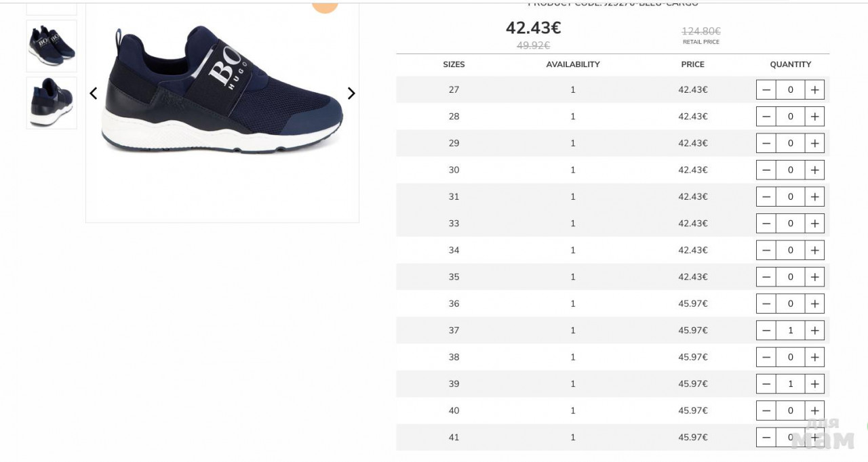Click the main BOSS sneaker image
This screenshot has height=462, width=868.
[x=222, y=91]
